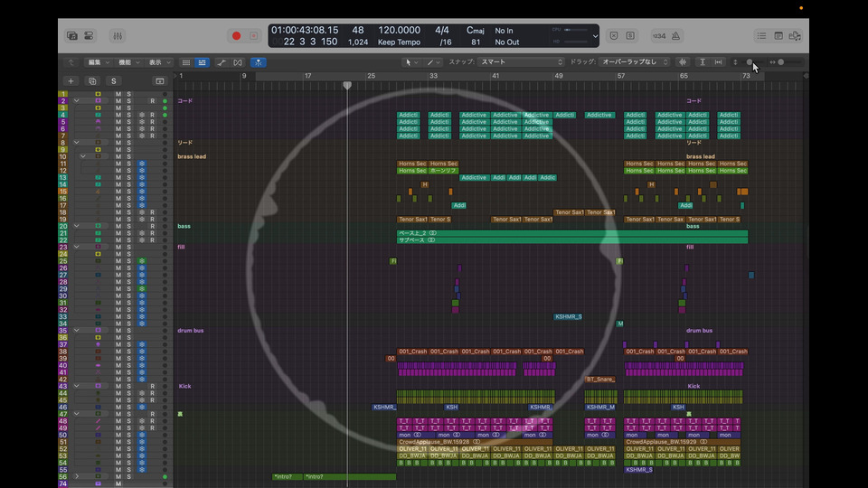Viewport: 868px width, 488px height.
Task: Solo track 4
Action: coord(128,115)
